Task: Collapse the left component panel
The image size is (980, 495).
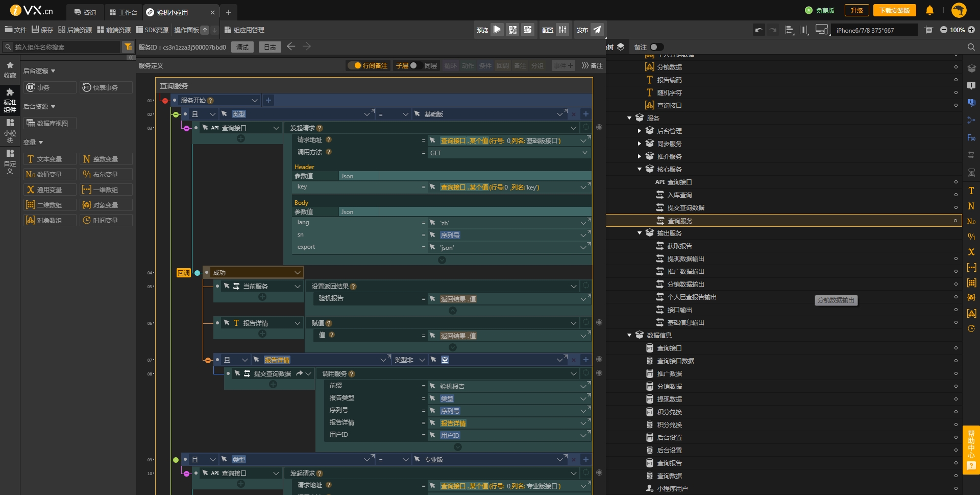Action: [131, 58]
